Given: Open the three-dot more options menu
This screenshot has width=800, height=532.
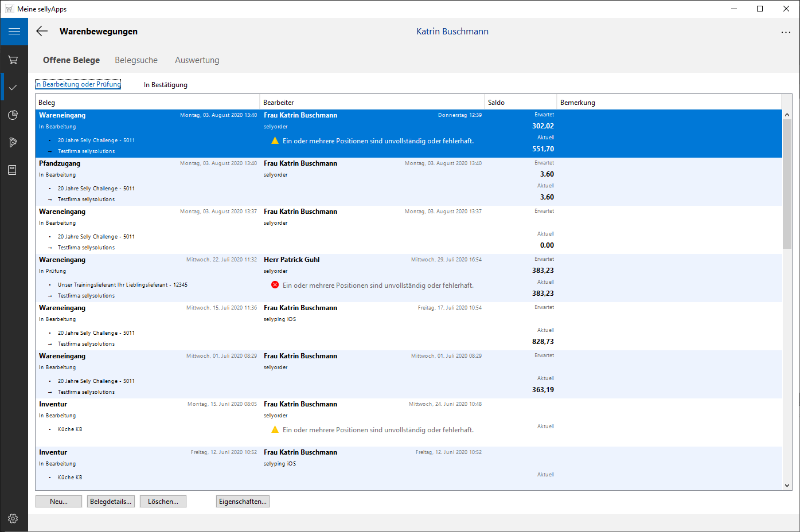Looking at the screenshot, I should pyautogui.click(x=786, y=32).
